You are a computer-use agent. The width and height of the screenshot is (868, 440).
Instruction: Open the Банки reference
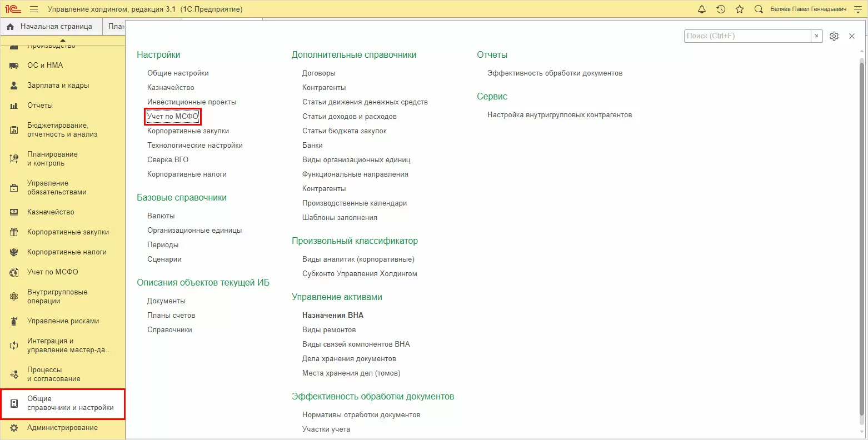pyautogui.click(x=312, y=145)
